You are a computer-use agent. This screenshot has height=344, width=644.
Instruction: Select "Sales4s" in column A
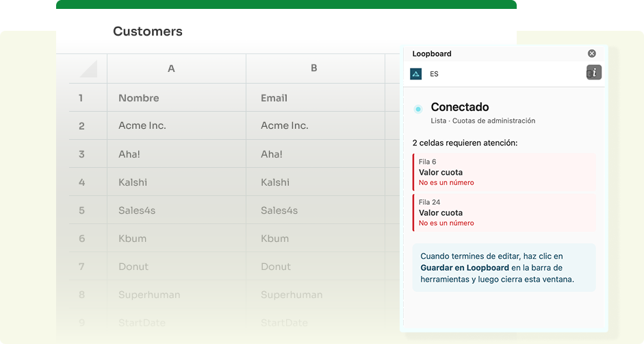(177, 210)
